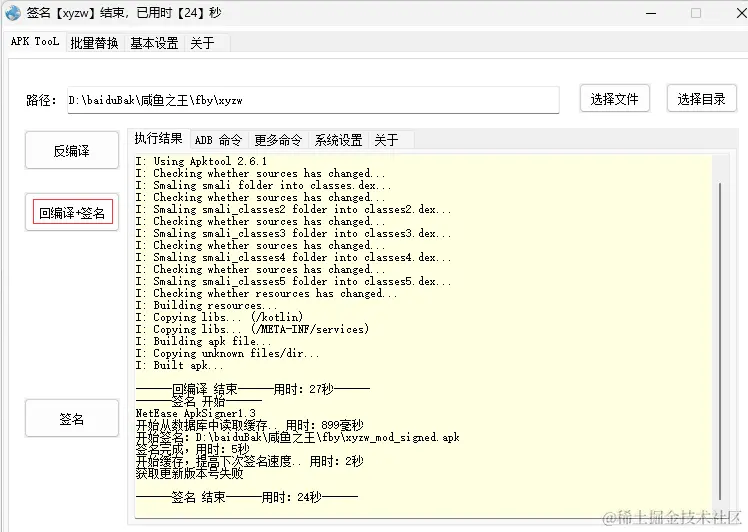Click the 'NetEase ApkSigner1.3' line

point(196,413)
